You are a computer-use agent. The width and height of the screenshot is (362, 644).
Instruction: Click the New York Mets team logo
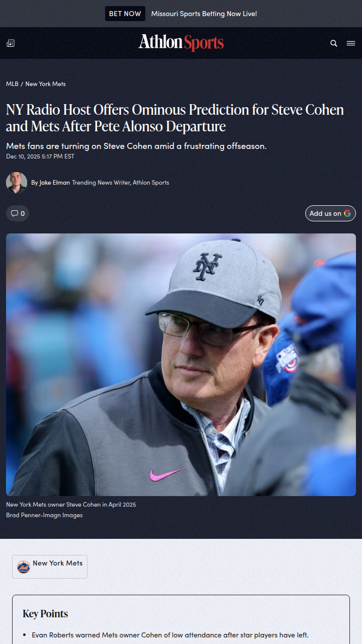pos(24,567)
